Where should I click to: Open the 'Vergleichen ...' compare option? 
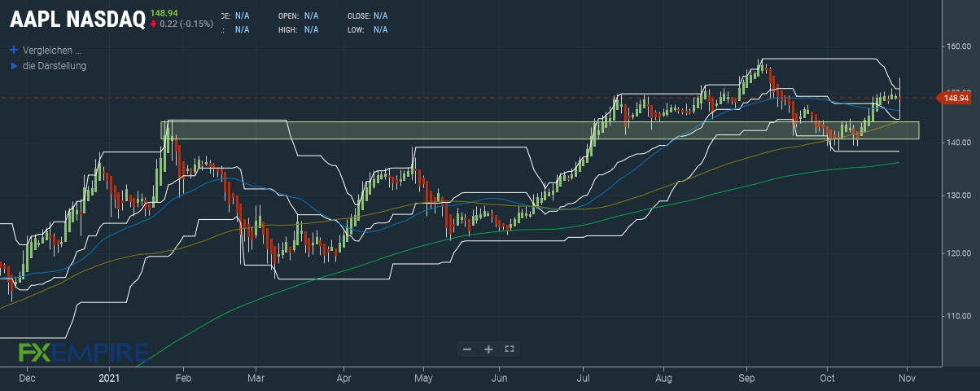tap(52, 49)
